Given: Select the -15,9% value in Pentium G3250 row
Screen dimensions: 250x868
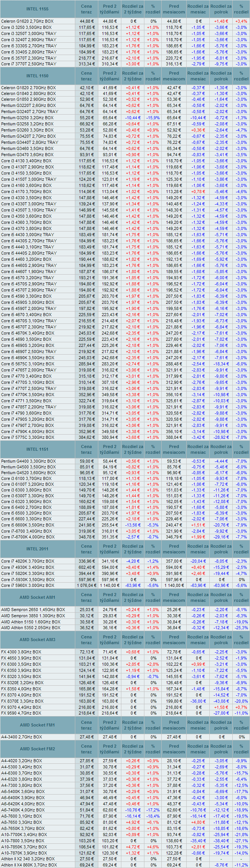Looking at the screenshot, I should coord(153,118).
